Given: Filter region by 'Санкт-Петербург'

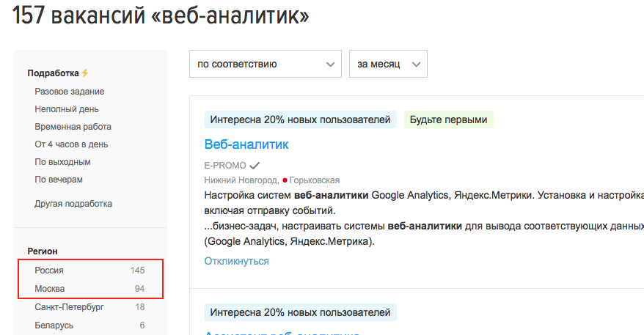Looking at the screenshot, I should tap(69, 307).
